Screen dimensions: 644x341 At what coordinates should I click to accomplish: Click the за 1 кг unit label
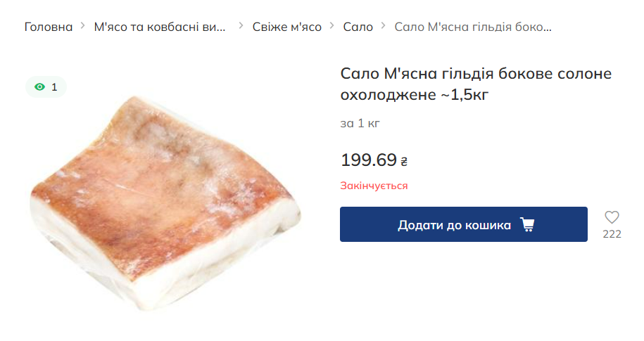coord(360,124)
